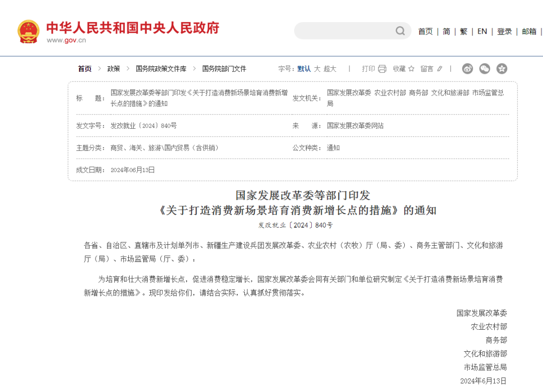
Task: Select 超大 font size
Action: [330, 68]
